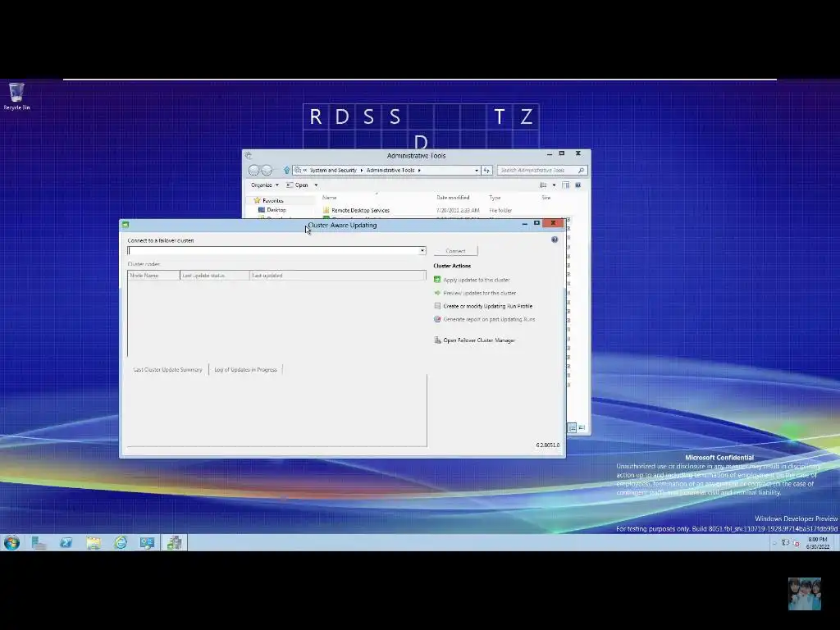The height and width of the screenshot is (630, 840).
Task: Click the Control Panel taskbar icon
Action: click(x=148, y=543)
